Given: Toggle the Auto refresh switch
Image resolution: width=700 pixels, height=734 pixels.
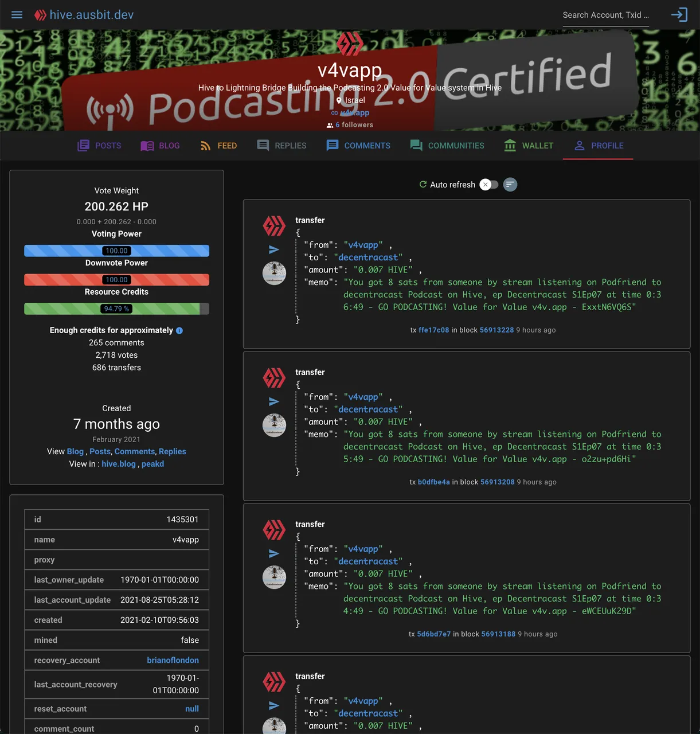Looking at the screenshot, I should (489, 185).
